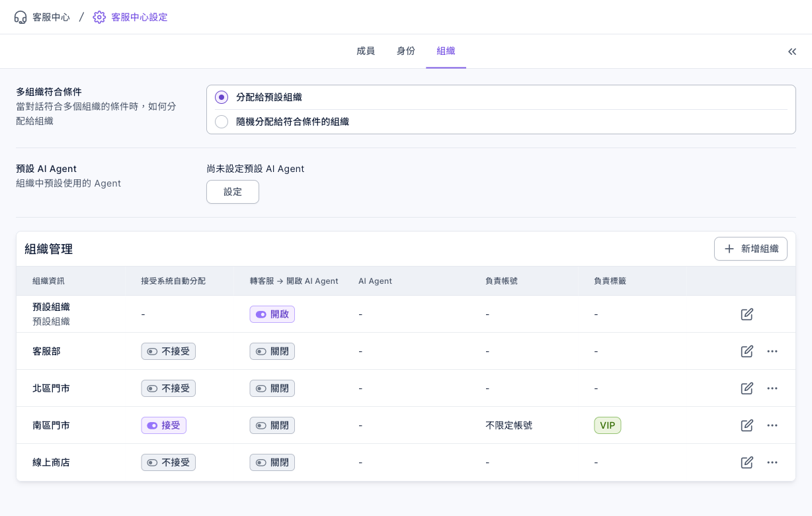Click the 客服部 organization name

pyautogui.click(x=46, y=351)
